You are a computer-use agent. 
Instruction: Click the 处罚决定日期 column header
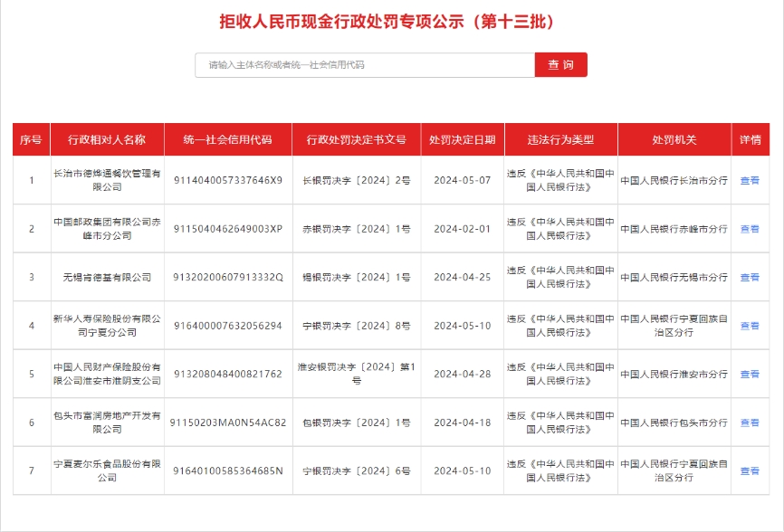463,140
